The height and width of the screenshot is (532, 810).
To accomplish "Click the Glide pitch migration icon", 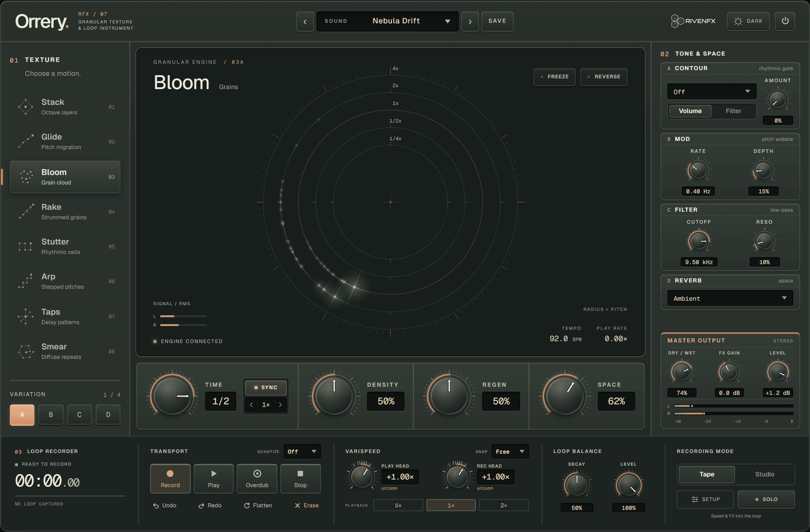I will [26, 142].
